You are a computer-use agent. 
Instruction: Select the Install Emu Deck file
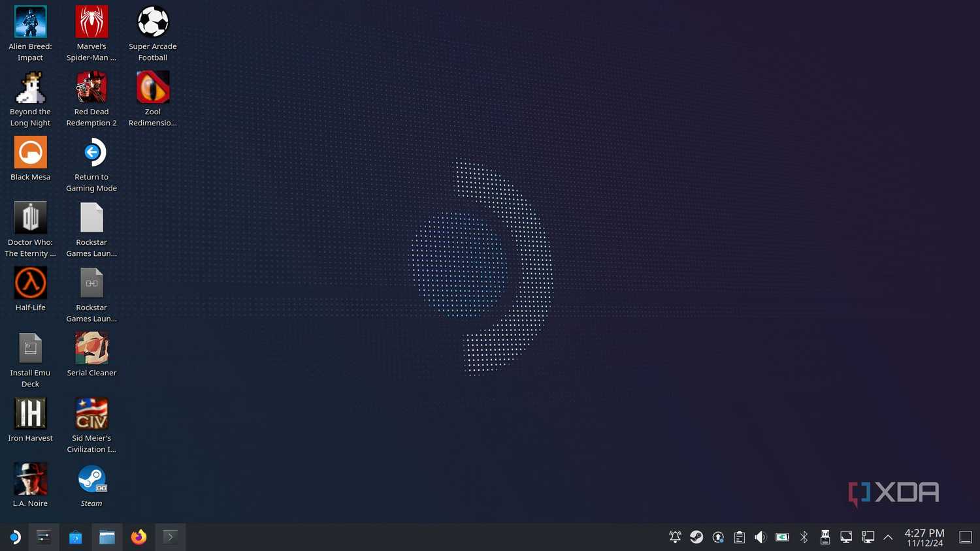(30, 360)
